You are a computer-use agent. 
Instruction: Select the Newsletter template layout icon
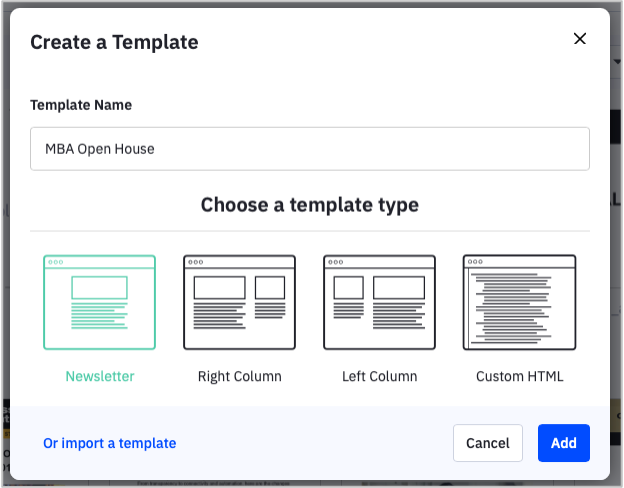click(x=99, y=302)
